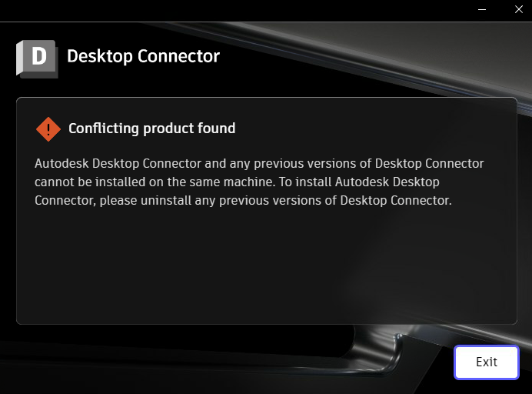Image resolution: width=532 pixels, height=394 pixels.
Task: Click the word "Conflicting" in the heading
Action: (x=104, y=129)
